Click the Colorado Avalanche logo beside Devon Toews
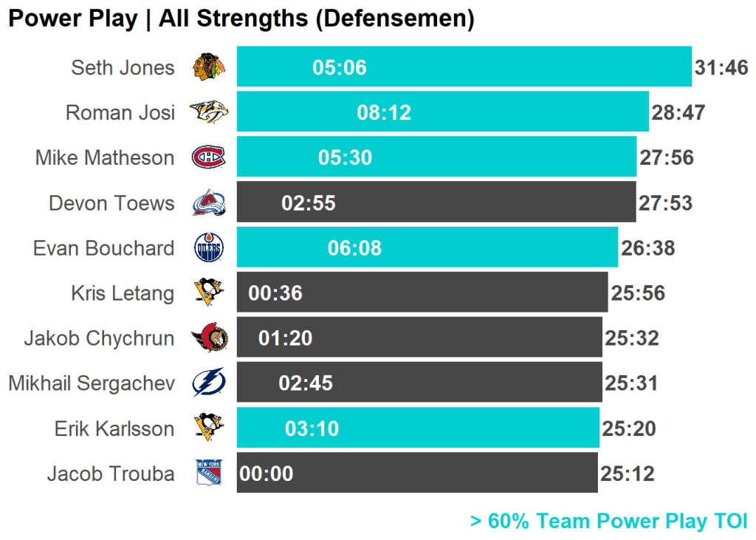The height and width of the screenshot is (540, 756). pos(209,202)
